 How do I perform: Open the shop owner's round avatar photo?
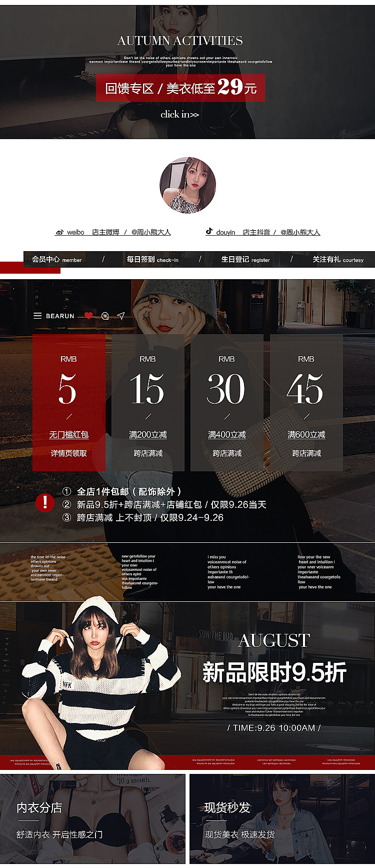[187, 185]
